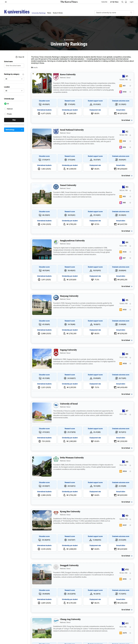Click the info icon beside QS rank #38
138x644 pixels.
130,141
